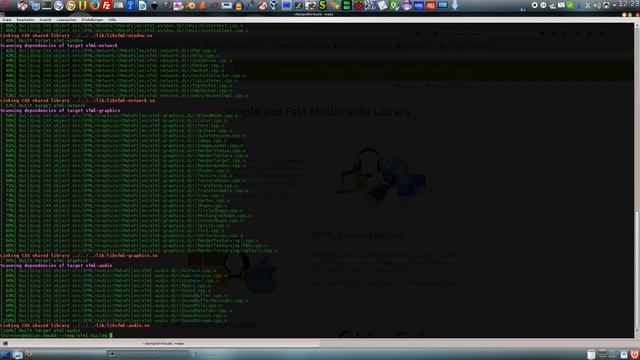The image size is (640, 360).
Task: Open the Datei menu in the terminal
Action: click(x=7, y=20)
